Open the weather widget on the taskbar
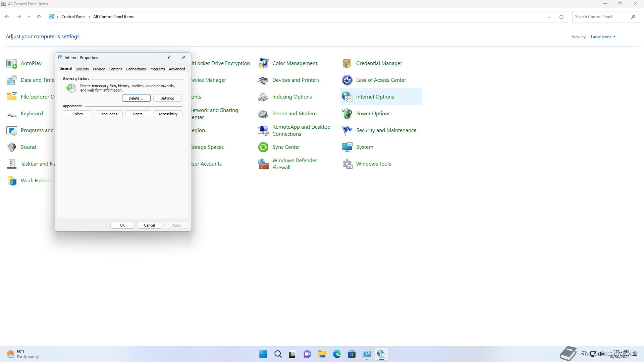 tap(23, 354)
